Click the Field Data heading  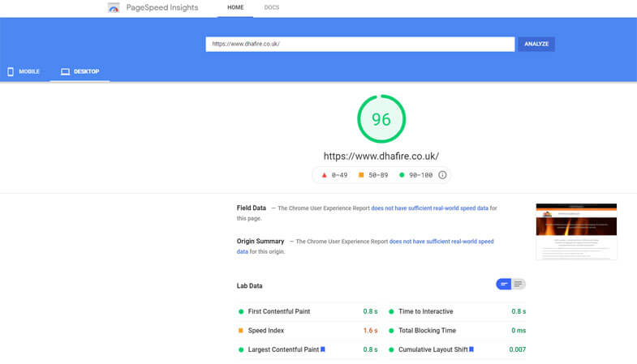pyautogui.click(x=251, y=208)
